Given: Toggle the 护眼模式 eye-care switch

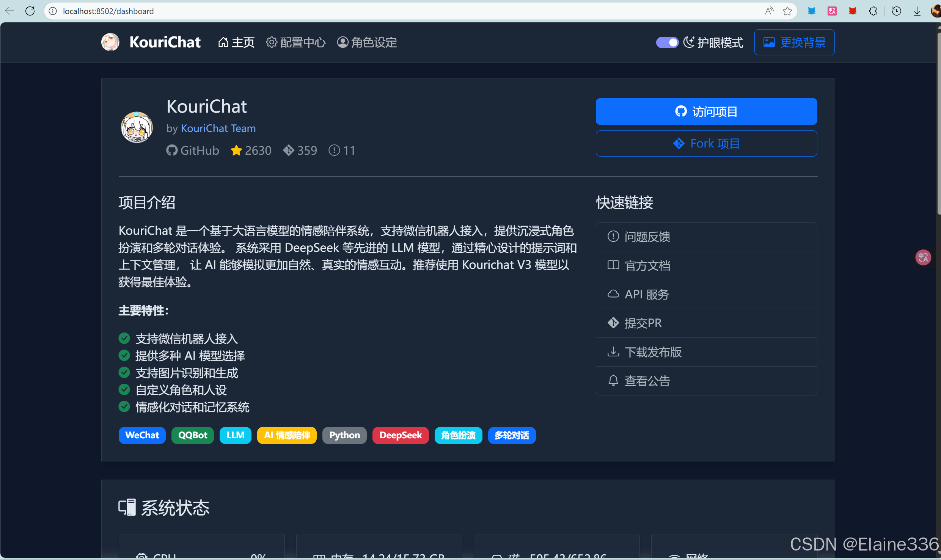Looking at the screenshot, I should 667,42.
